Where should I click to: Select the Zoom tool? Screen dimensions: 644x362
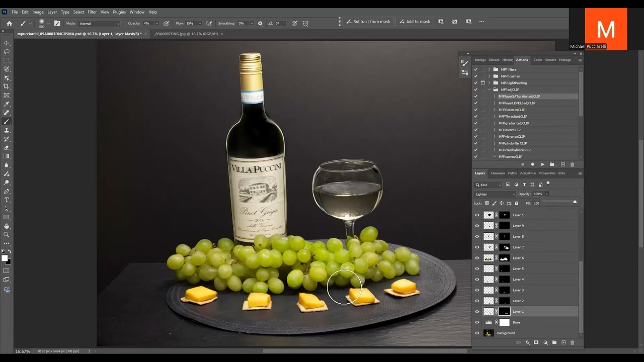point(7,235)
